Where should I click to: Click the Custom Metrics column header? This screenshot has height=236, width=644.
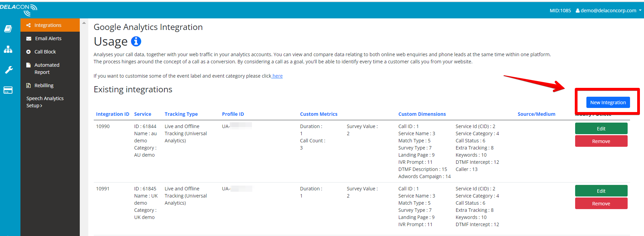tap(319, 114)
